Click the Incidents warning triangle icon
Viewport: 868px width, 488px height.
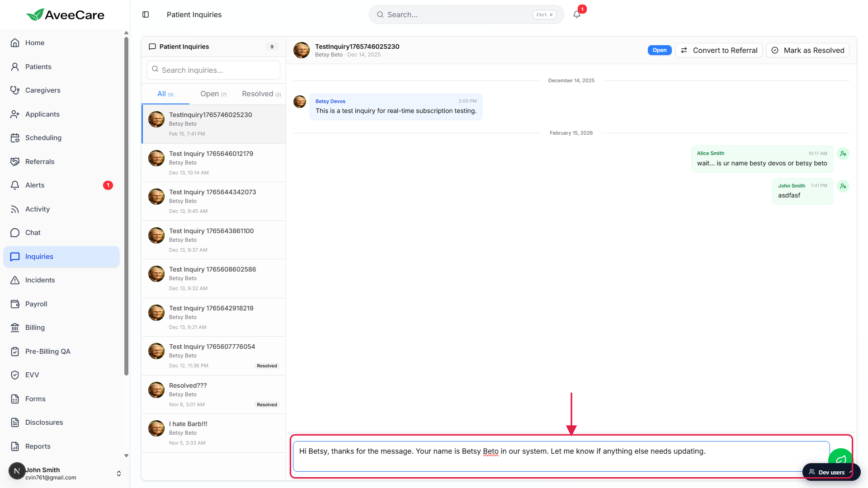pos(15,280)
